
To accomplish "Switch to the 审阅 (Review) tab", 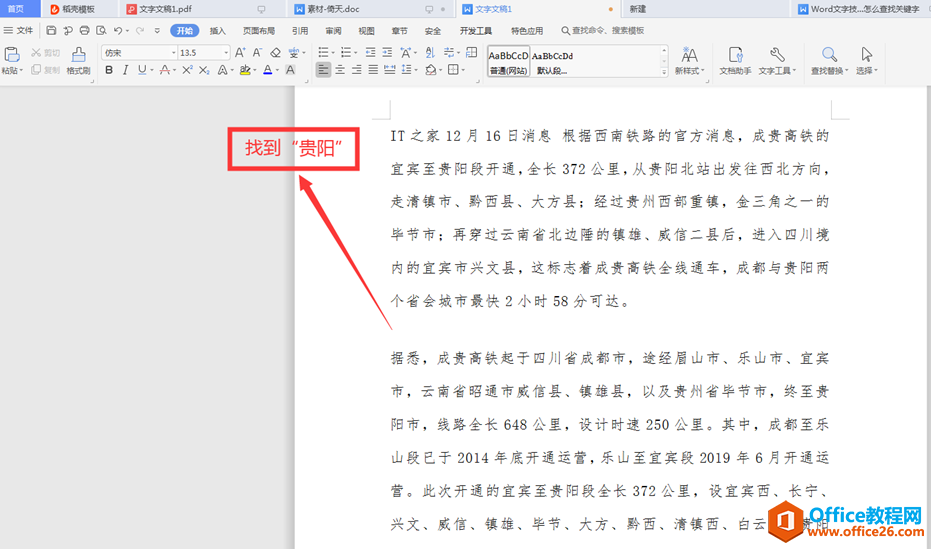I will tap(333, 30).
